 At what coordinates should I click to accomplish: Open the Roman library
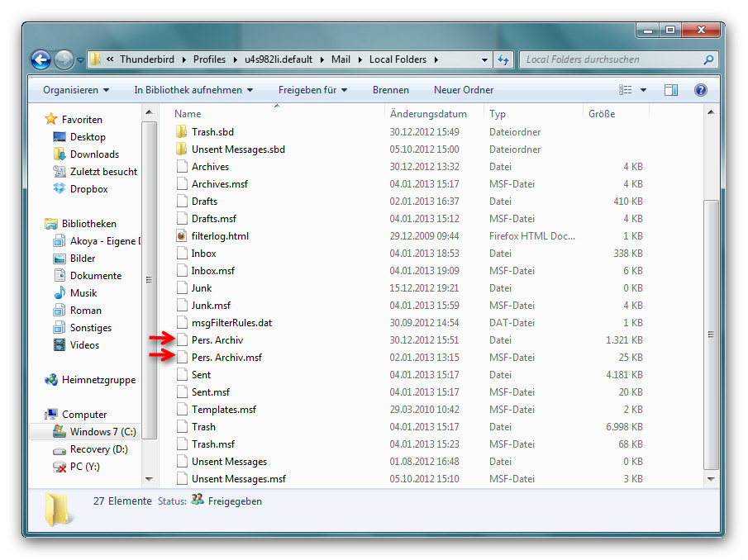(x=85, y=311)
